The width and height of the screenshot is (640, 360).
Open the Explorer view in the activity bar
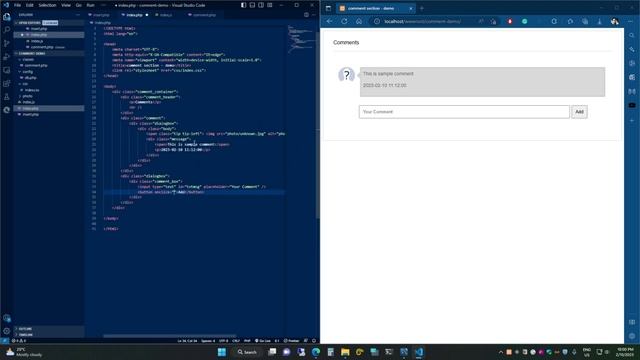7,17
